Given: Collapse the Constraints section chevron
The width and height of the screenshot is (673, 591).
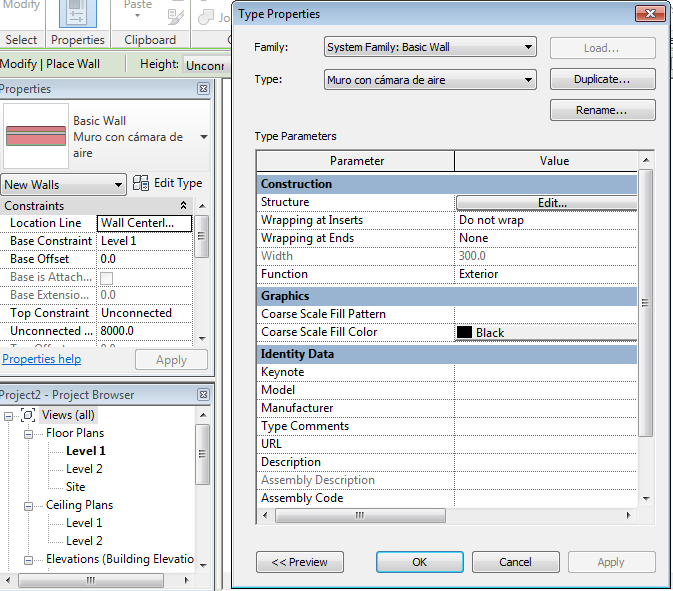Looking at the screenshot, I should coord(184,206).
